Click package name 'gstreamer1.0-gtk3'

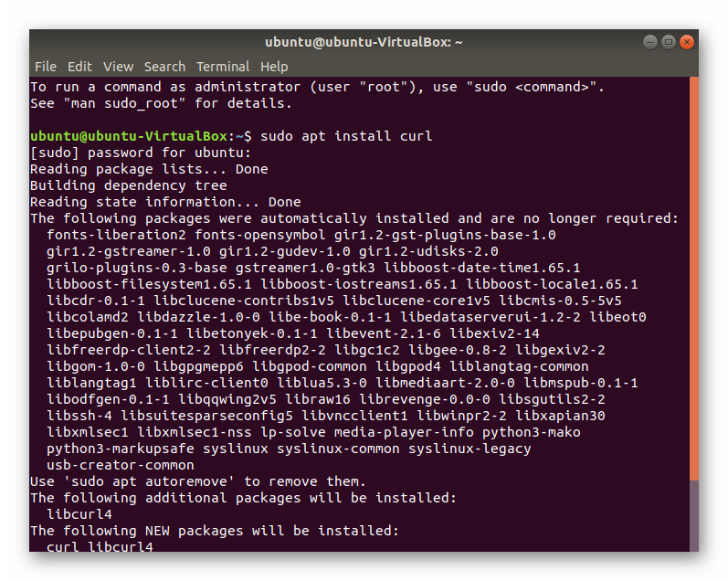[305, 268]
